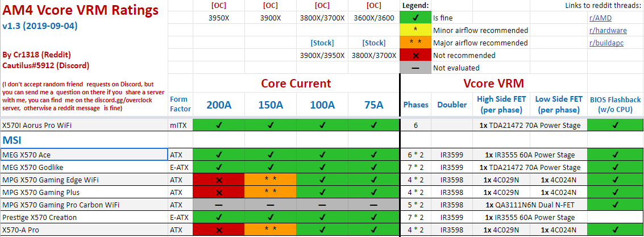The height and width of the screenshot is (237, 644).
Task: Click the [OC] 3950X header cell
Action: [x=219, y=18]
